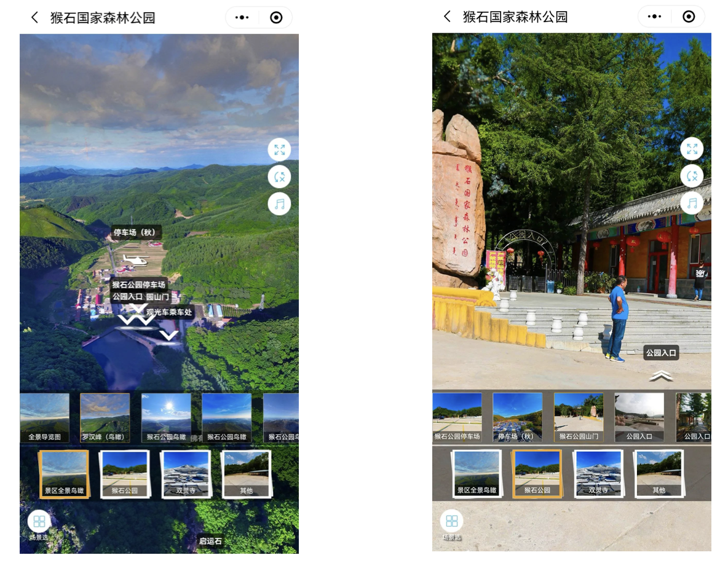Click the helicopter hotspot on the aerial view

135,260
